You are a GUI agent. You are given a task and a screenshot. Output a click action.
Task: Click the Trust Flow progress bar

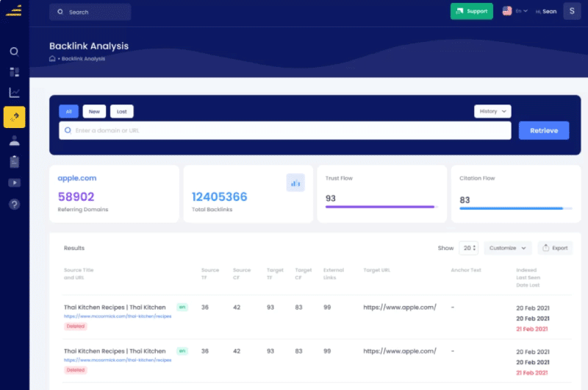tap(381, 207)
